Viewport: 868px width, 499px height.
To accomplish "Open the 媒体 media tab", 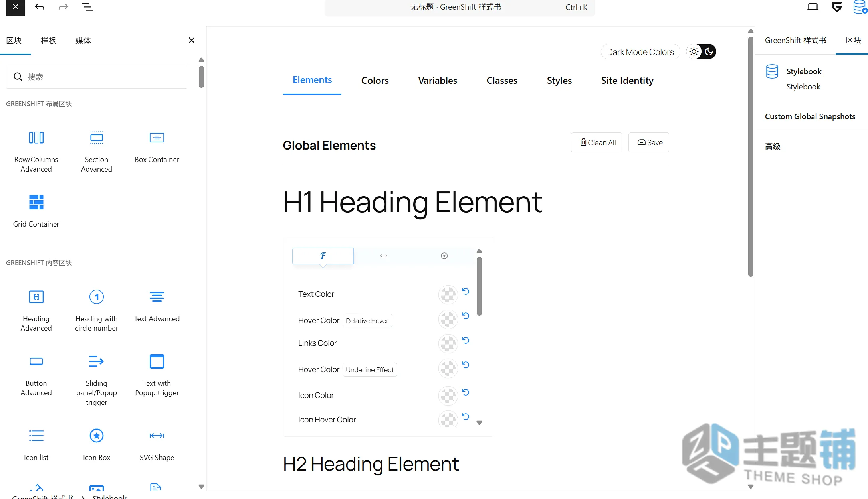I will point(83,41).
